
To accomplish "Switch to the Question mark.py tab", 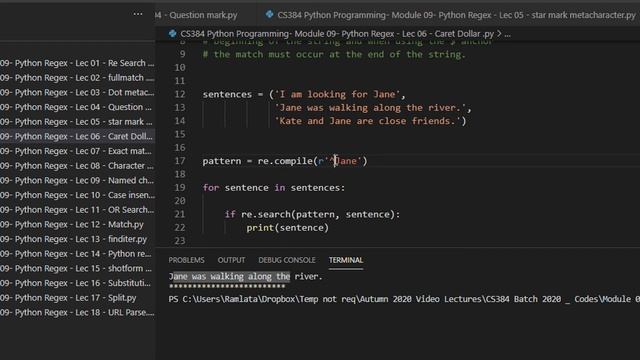I will coord(196,15).
